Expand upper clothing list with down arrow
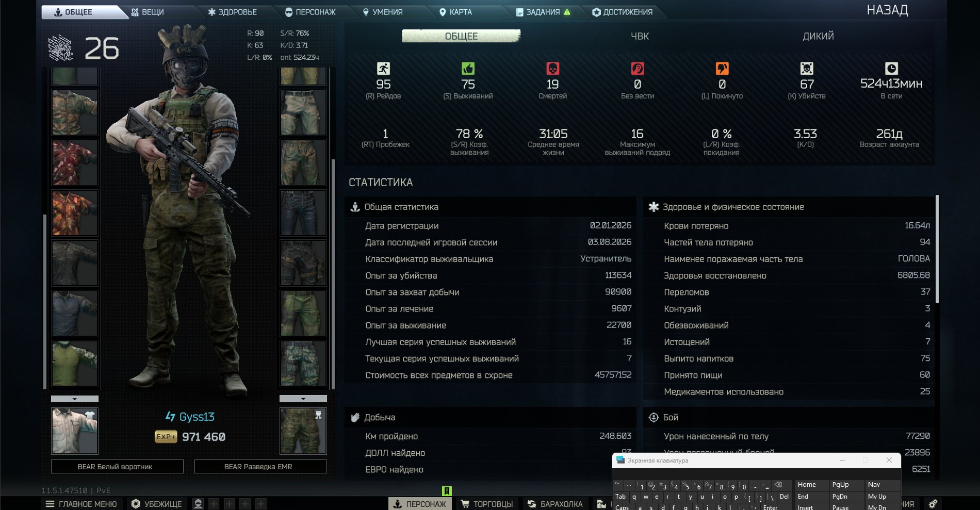 tap(75, 399)
